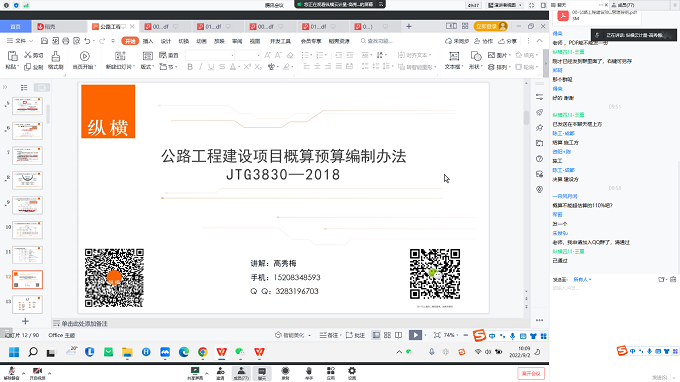The height and width of the screenshot is (382, 680).
Task: Toggle Italic formatting button
Action: coord(200,67)
